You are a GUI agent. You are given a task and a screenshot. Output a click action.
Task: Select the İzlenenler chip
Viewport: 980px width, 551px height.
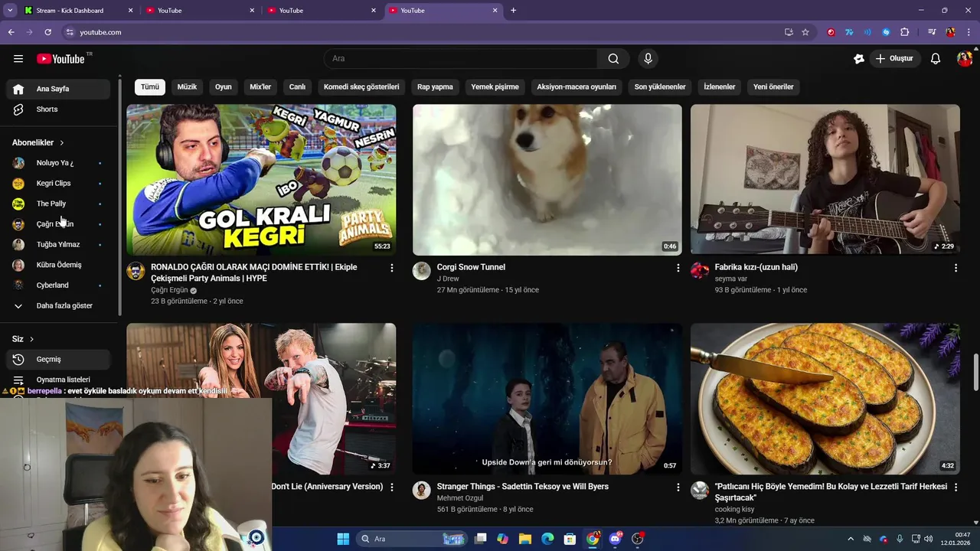point(720,87)
